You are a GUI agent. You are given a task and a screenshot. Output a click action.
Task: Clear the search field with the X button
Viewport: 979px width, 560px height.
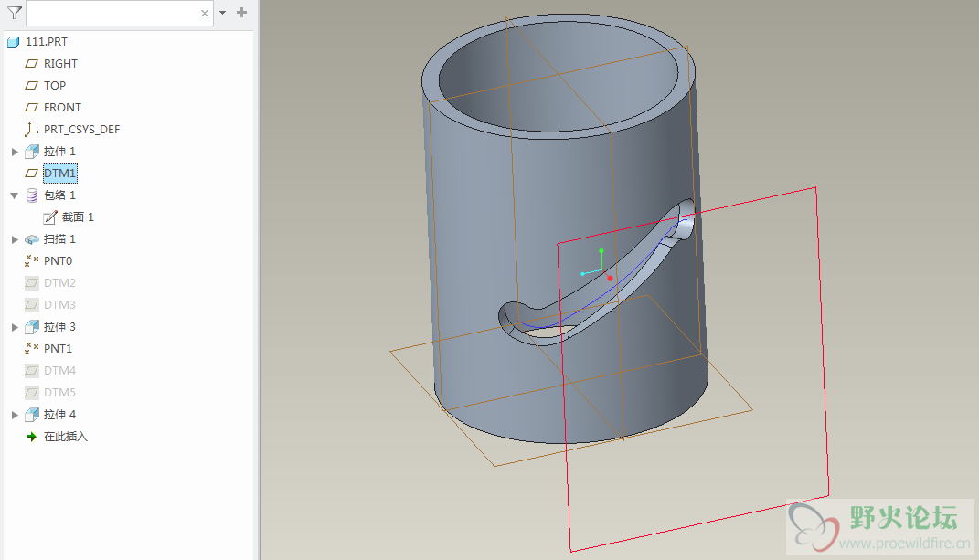pyautogui.click(x=205, y=13)
